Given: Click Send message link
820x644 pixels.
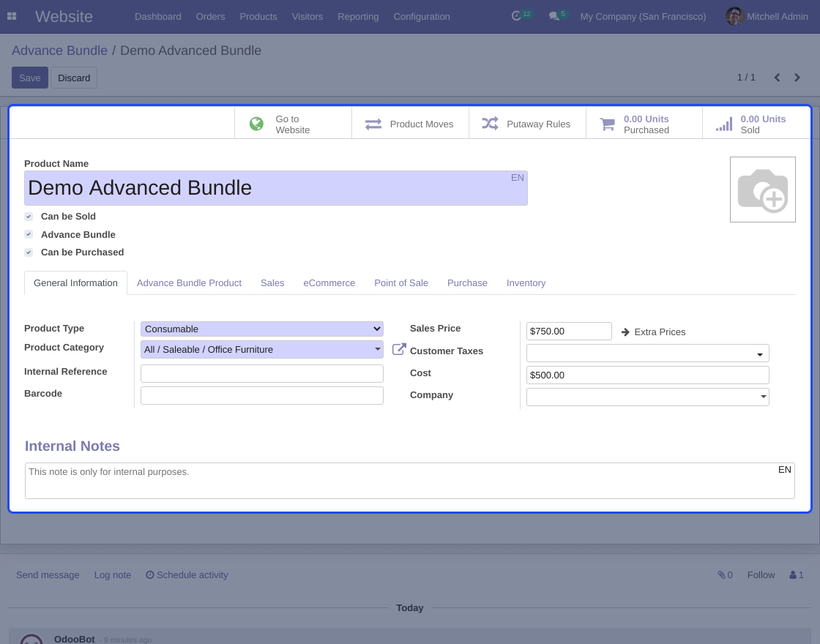Looking at the screenshot, I should (48, 575).
